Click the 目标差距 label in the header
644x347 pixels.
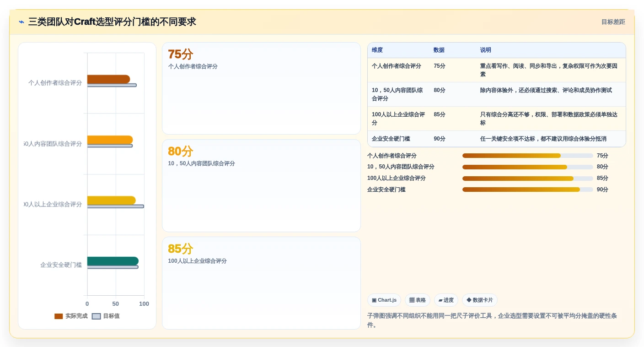(x=613, y=22)
